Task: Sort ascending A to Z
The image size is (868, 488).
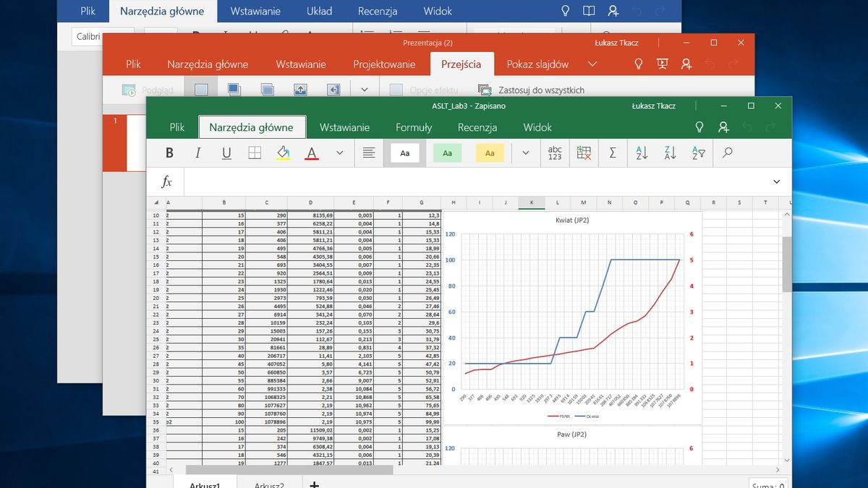Action: (642, 153)
